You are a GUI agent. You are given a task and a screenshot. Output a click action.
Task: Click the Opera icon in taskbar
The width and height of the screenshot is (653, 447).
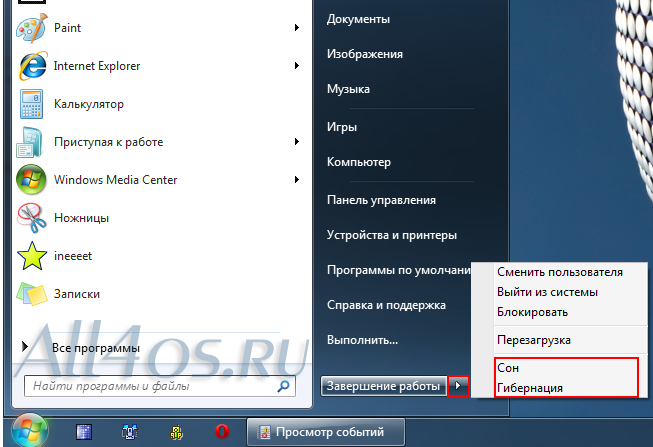tap(222, 432)
